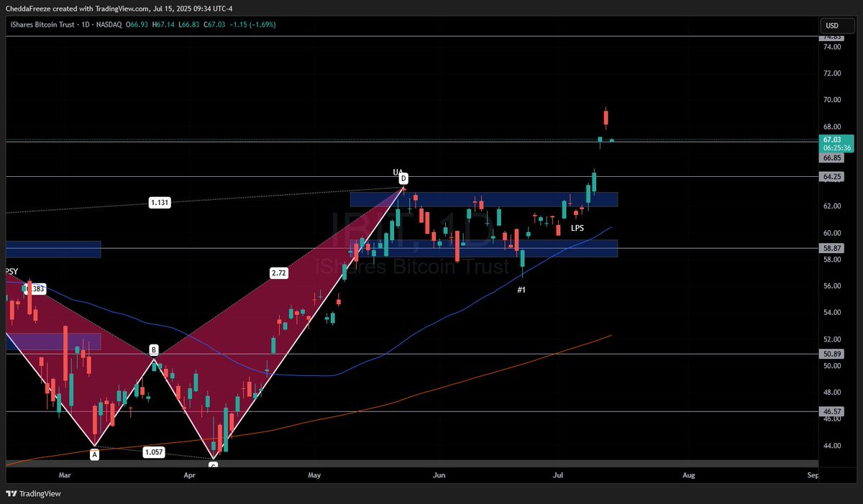863x504 pixels.
Task: Click the 64.25 horizontal line price label
Action: click(x=832, y=176)
